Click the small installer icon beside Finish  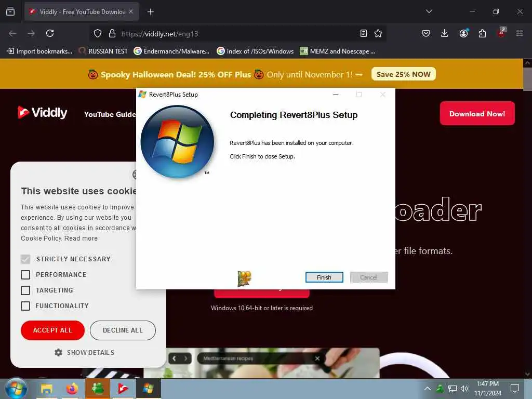tap(244, 278)
